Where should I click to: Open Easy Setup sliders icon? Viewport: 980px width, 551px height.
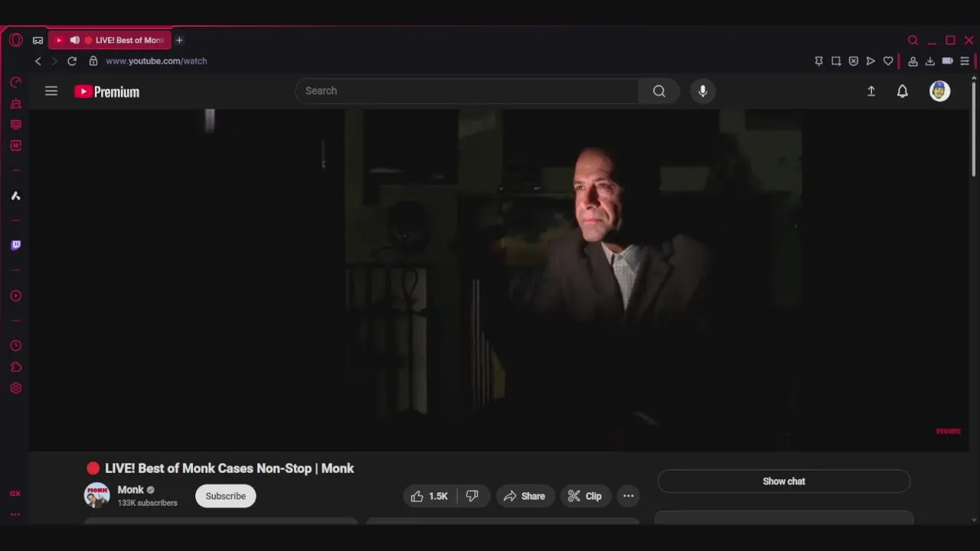pyautogui.click(x=965, y=61)
